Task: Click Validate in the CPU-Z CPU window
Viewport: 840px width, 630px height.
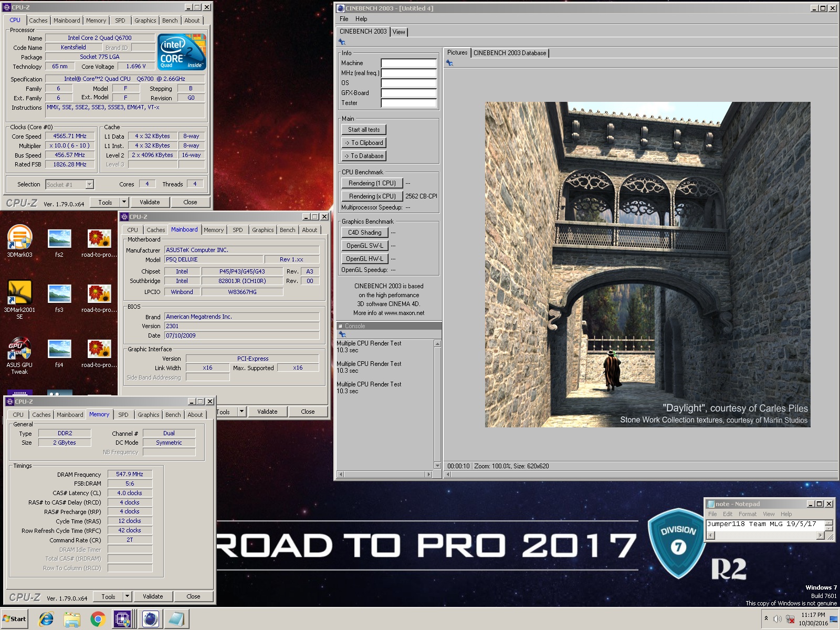Action: (150, 202)
